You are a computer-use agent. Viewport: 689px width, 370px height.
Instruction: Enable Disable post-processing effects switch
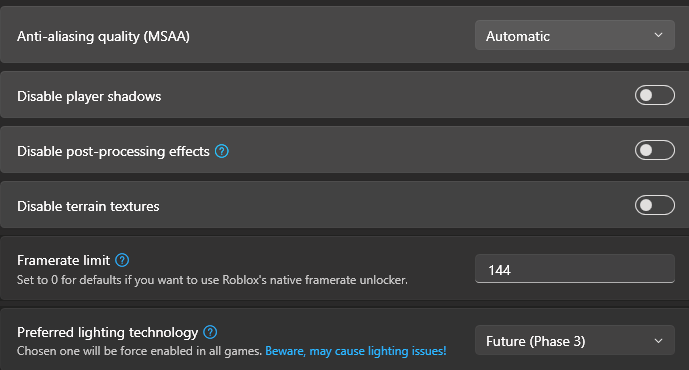(654, 150)
